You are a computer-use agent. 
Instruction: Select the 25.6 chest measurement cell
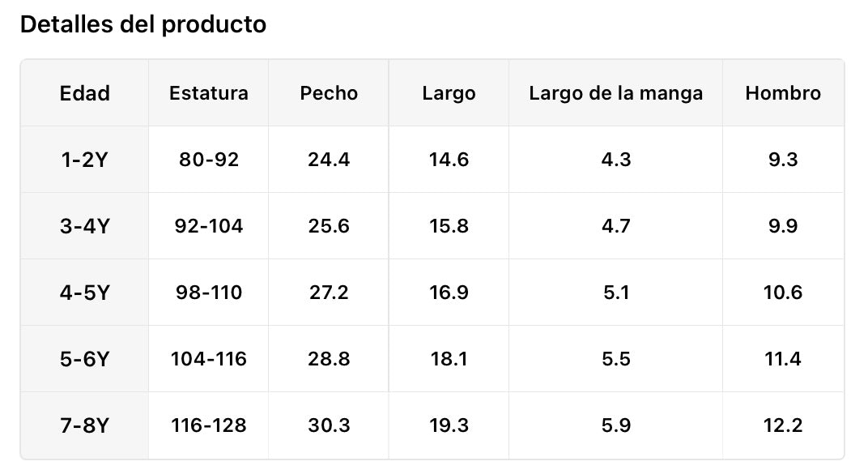tap(329, 226)
